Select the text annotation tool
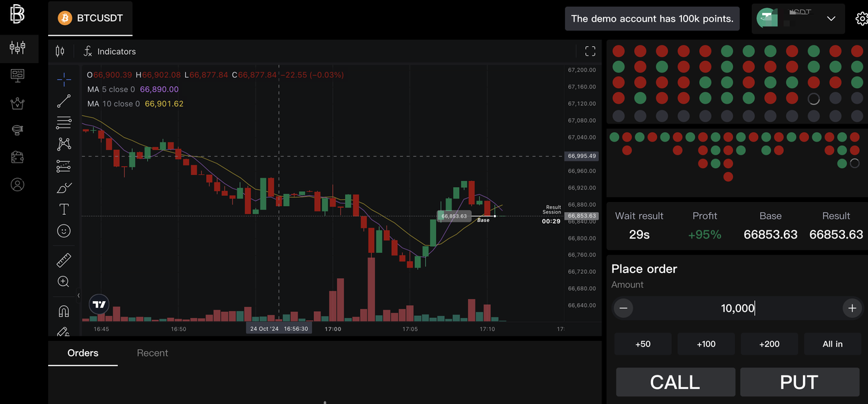Screen dimensions: 868x404 tap(64, 209)
